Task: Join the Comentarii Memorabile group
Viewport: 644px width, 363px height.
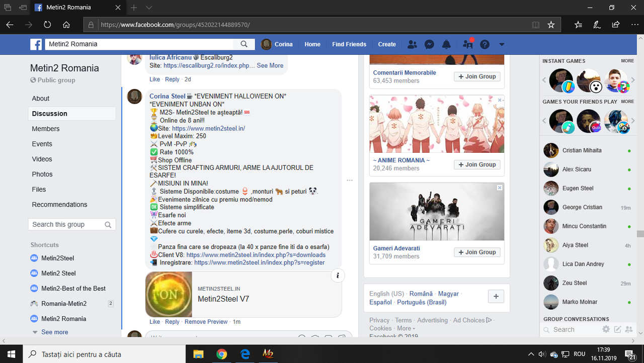Action: (x=477, y=76)
